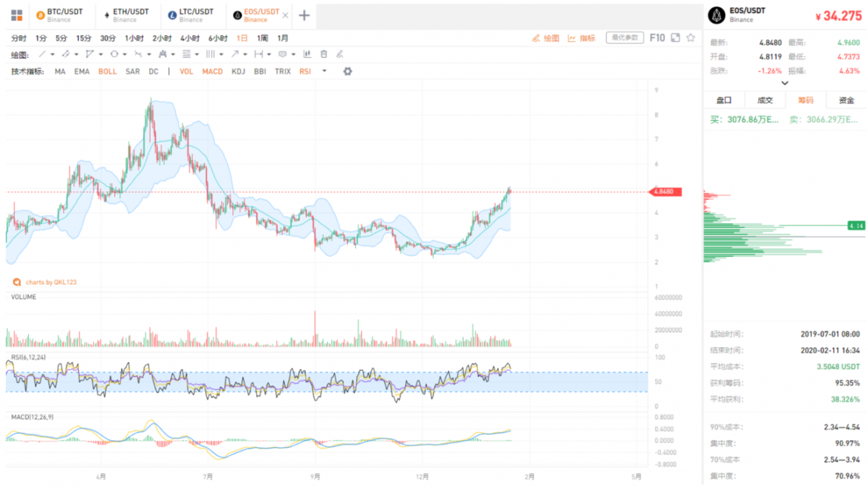
Task: Open Fibonacci tool dropdown arrow
Action: 197,54
